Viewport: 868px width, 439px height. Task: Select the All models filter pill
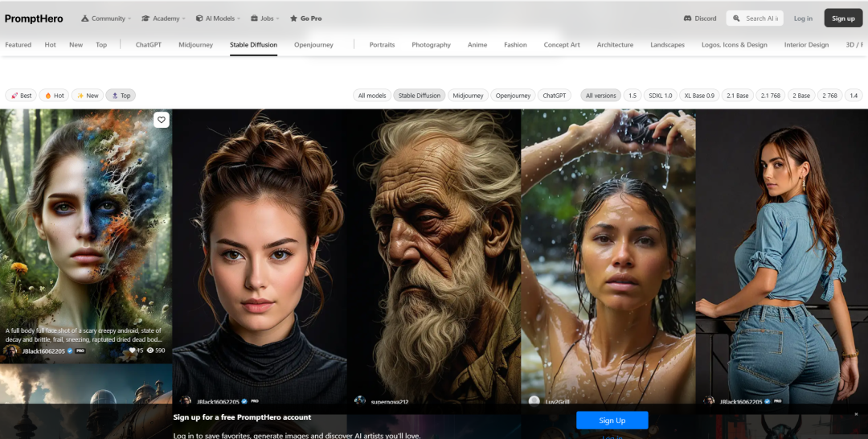coord(372,95)
